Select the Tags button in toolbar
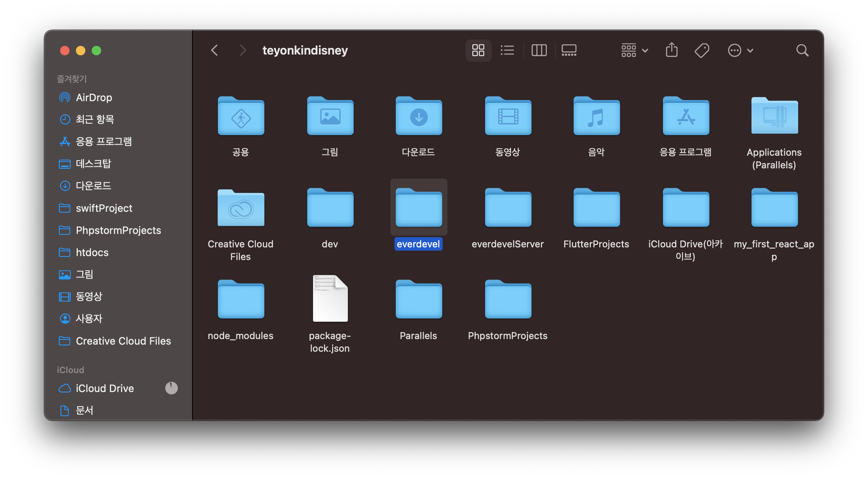The image size is (868, 479). 703,50
